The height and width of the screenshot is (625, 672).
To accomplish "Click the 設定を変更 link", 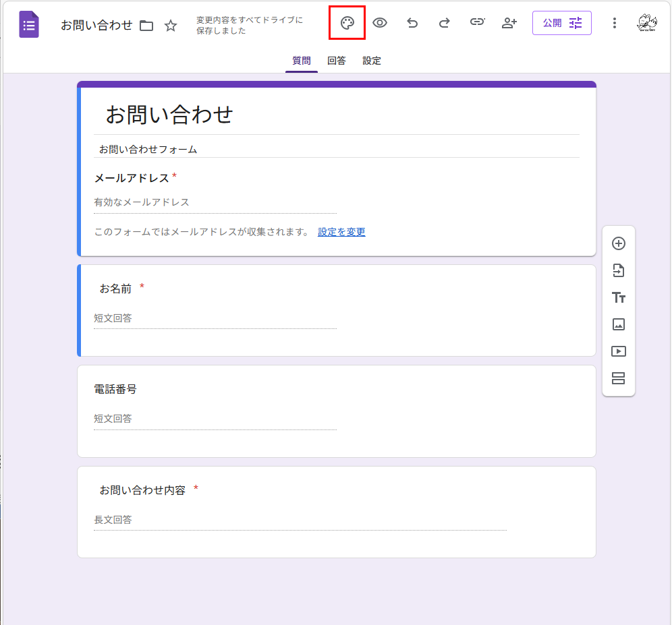I will [x=342, y=231].
